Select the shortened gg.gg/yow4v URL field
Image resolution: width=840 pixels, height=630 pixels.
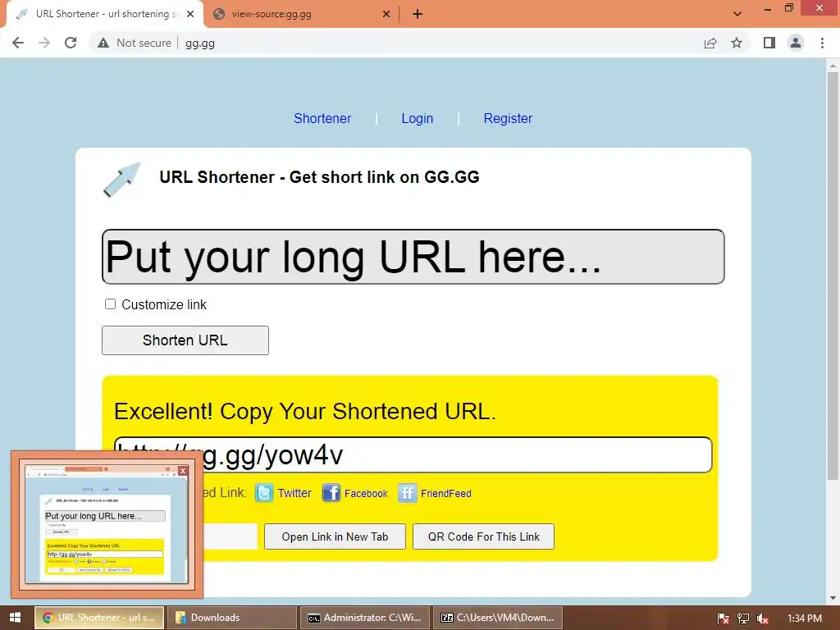click(413, 454)
